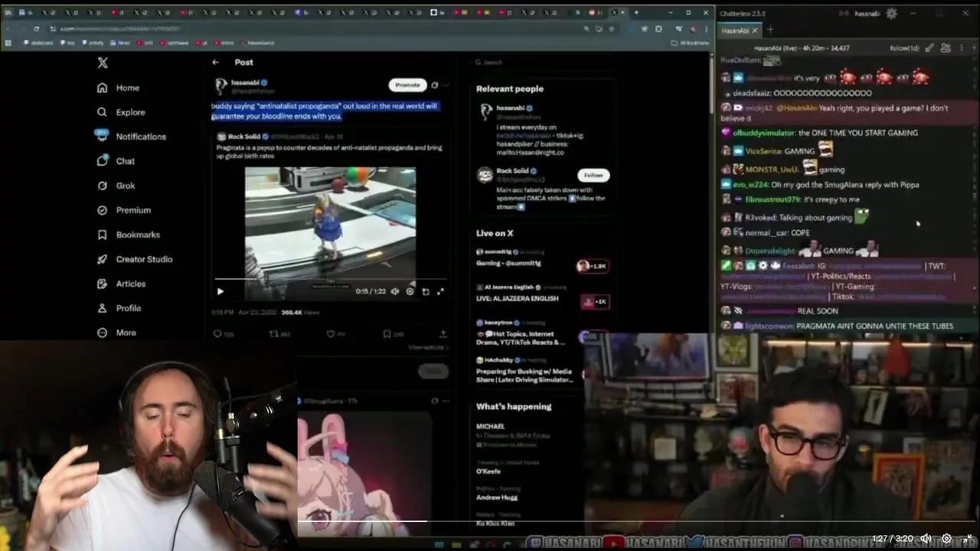Click the Profile person icon

point(102,308)
